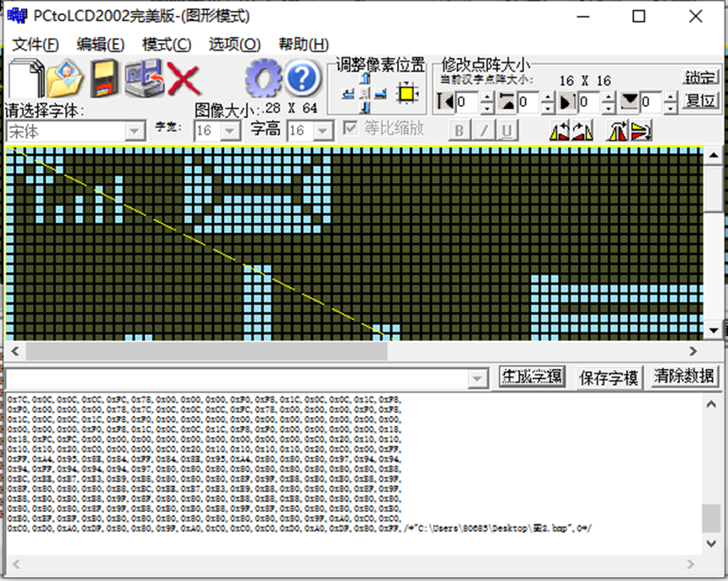The height and width of the screenshot is (581, 728).
Task: Click the 保存字模 save button
Action: click(608, 377)
